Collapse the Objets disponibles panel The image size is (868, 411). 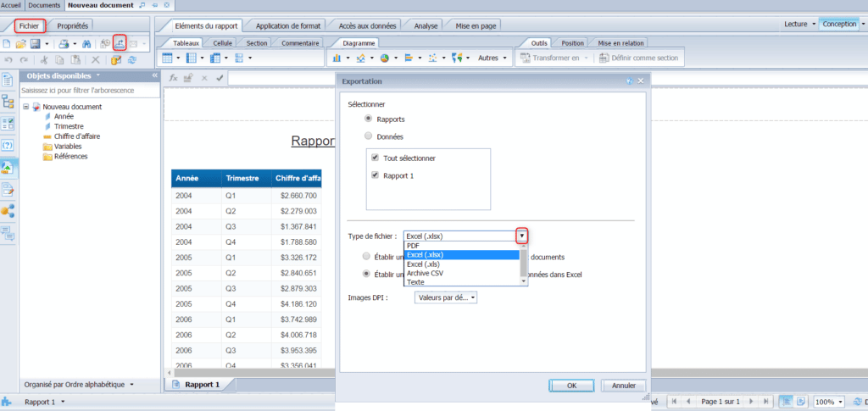click(x=154, y=75)
